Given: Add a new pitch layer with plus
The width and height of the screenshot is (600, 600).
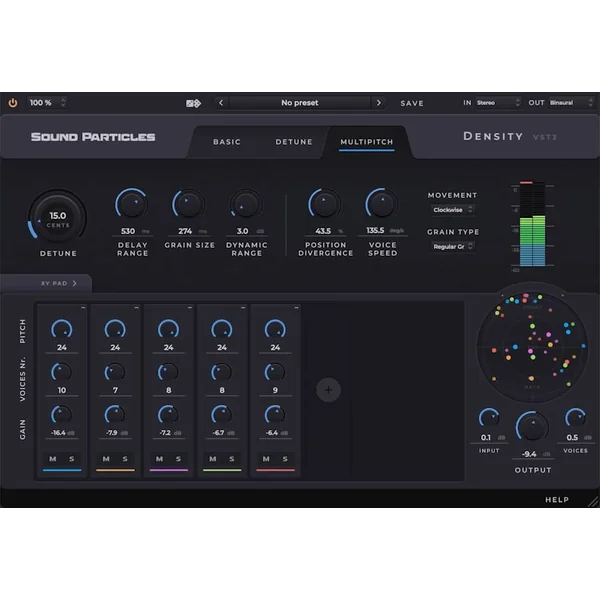Looking at the screenshot, I should point(328,390).
